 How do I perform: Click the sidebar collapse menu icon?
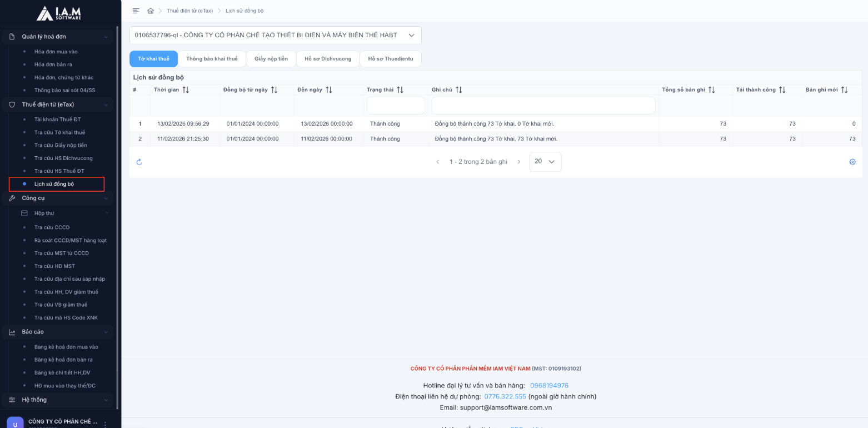tap(136, 11)
